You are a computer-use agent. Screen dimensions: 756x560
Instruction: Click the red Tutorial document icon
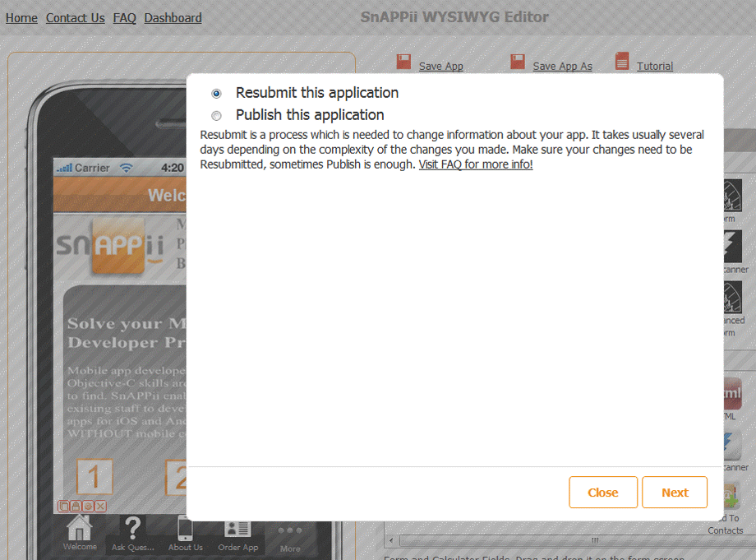622,61
